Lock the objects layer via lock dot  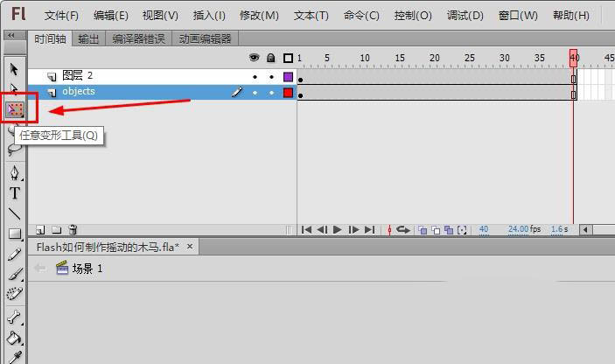click(271, 93)
